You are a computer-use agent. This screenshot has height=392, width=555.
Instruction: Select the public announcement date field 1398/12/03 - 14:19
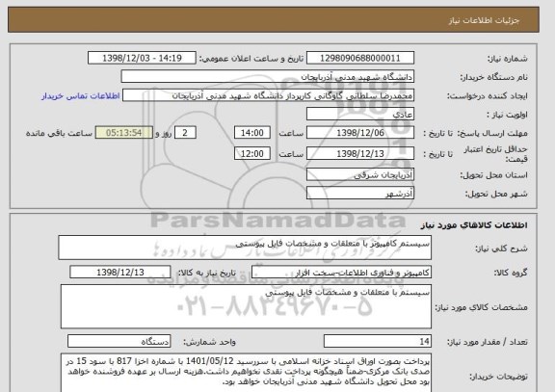[x=142, y=58]
